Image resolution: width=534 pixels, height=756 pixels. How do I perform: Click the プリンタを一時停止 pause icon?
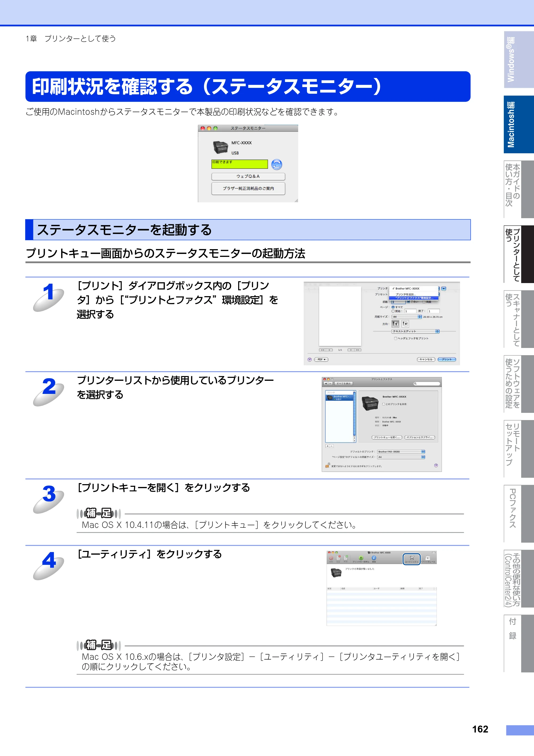[x=361, y=558]
